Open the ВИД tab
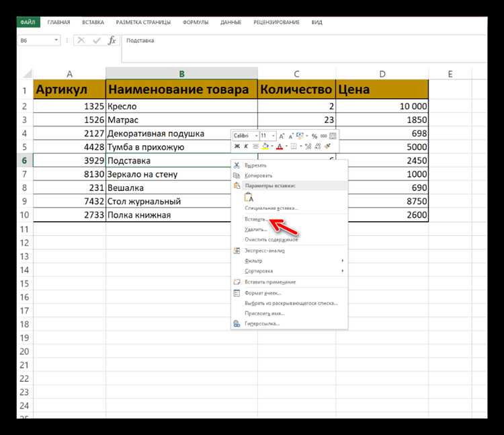Image resolution: width=504 pixels, height=435 pixels. tap(317, 22)
